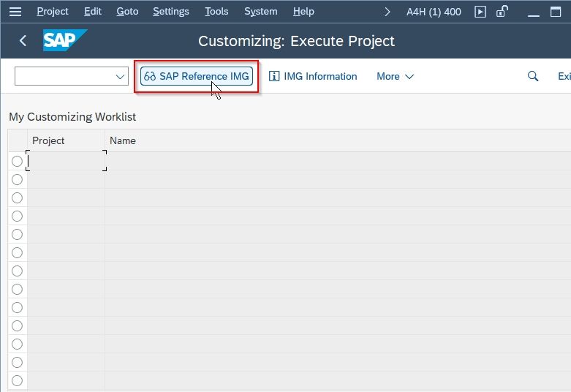
Task: Maximize the SAP window
Action: pyautogui.click(x=556, y=12)
